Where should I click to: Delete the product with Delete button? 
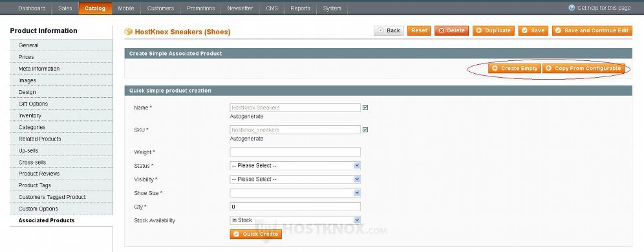point(451,30)
